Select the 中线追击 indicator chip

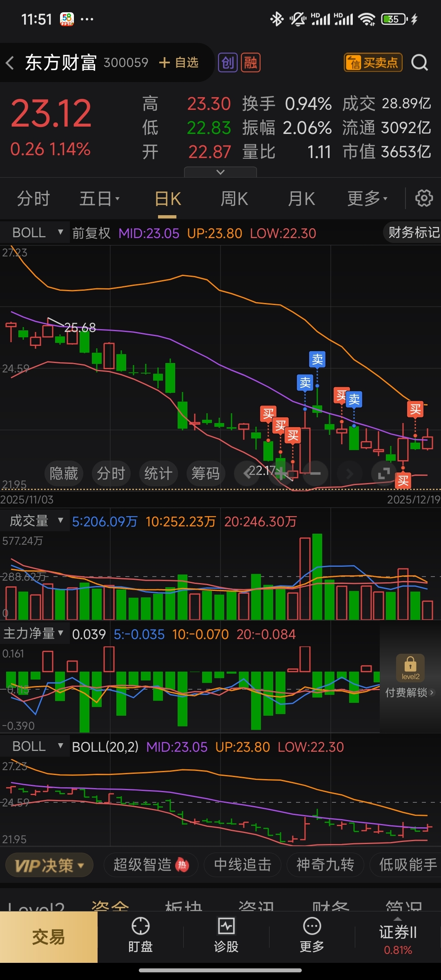pos(243,865)
